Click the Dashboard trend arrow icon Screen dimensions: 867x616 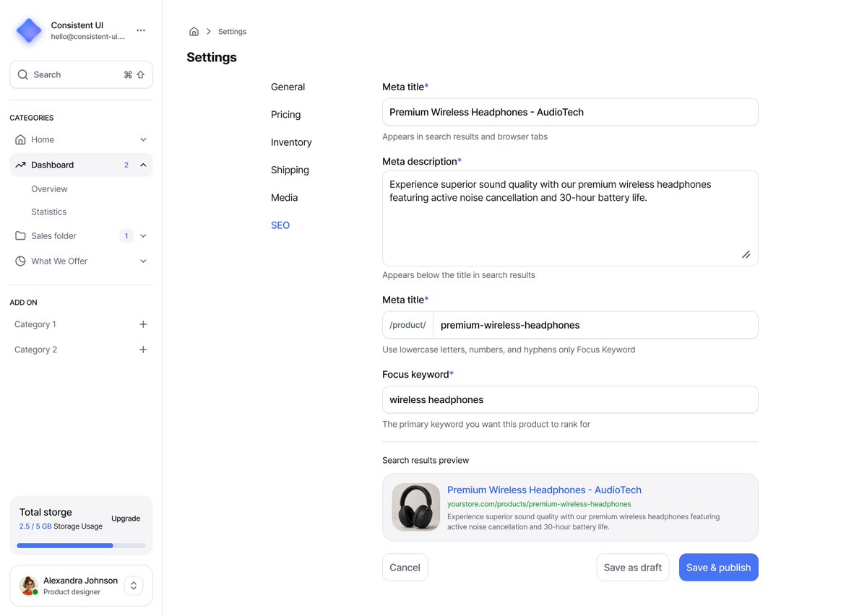(x=20, y=165)
